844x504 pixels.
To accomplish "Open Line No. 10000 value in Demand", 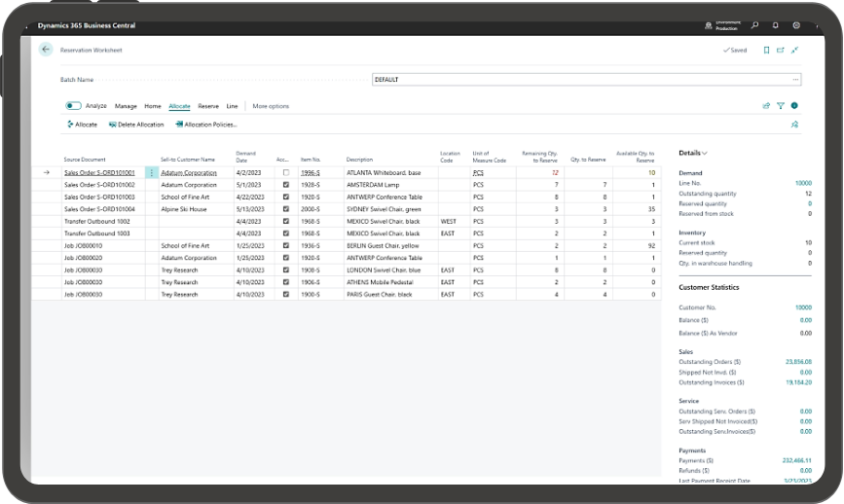I will pyautogui.click(x=803, y=184).
